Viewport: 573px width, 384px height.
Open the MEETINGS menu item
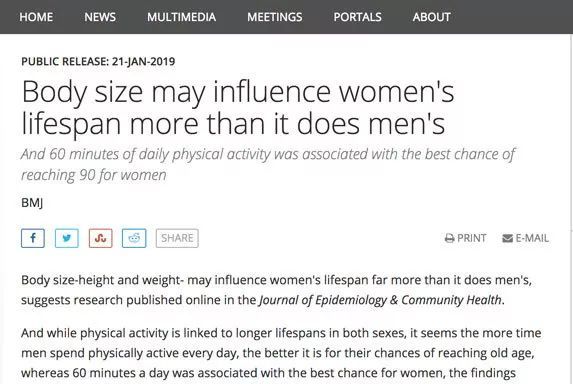[x=275, y=17]
